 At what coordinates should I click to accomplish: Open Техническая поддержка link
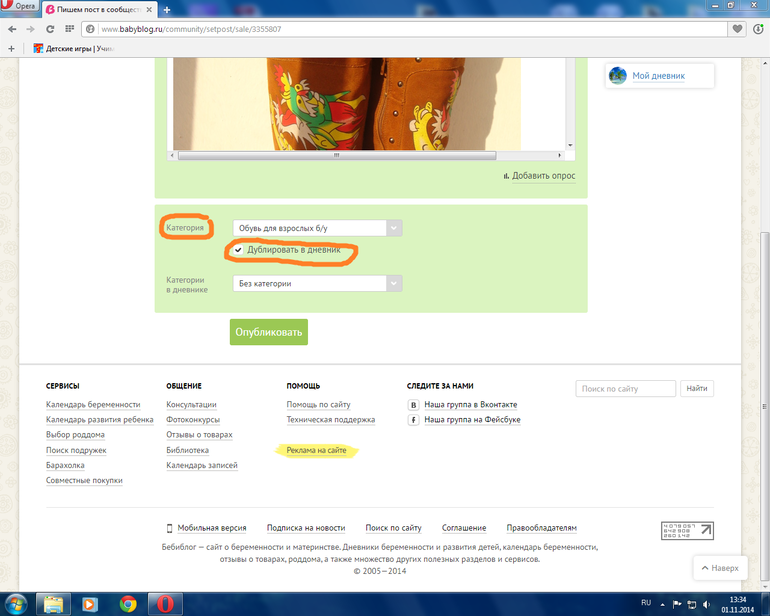330,420
